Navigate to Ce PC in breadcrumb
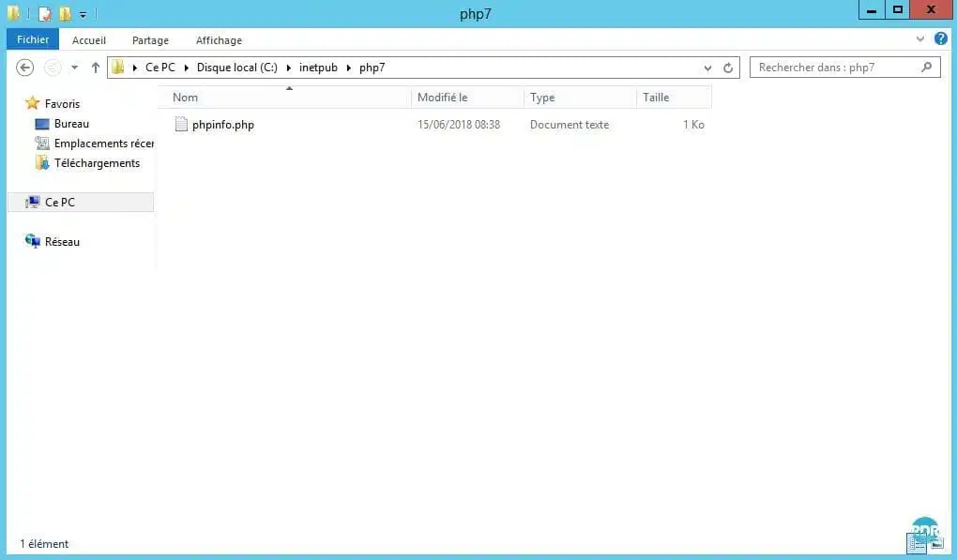This screenshot has height=560, width=957. click(x=159, y=68)
